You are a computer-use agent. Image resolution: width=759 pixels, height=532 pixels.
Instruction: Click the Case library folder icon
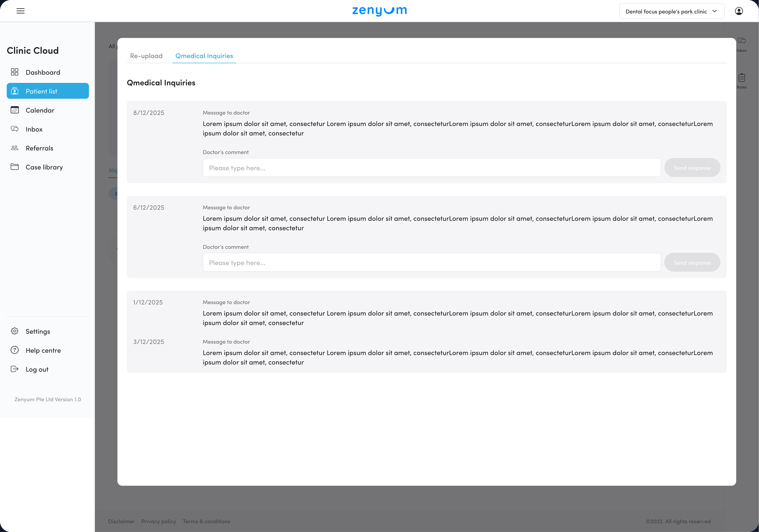pyautogui.click(x=15, y=167)
